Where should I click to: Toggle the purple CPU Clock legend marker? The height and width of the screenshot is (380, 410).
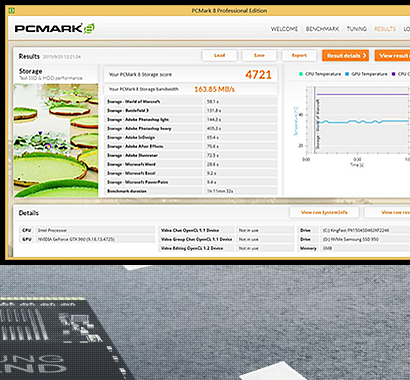pos(394,74)
